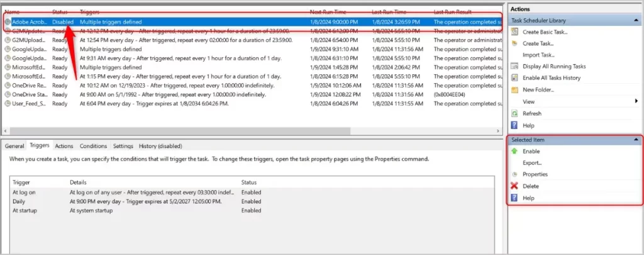Click the task list scrollbar left arrow
Screen dimensions: 644x255
coord(5,131)
